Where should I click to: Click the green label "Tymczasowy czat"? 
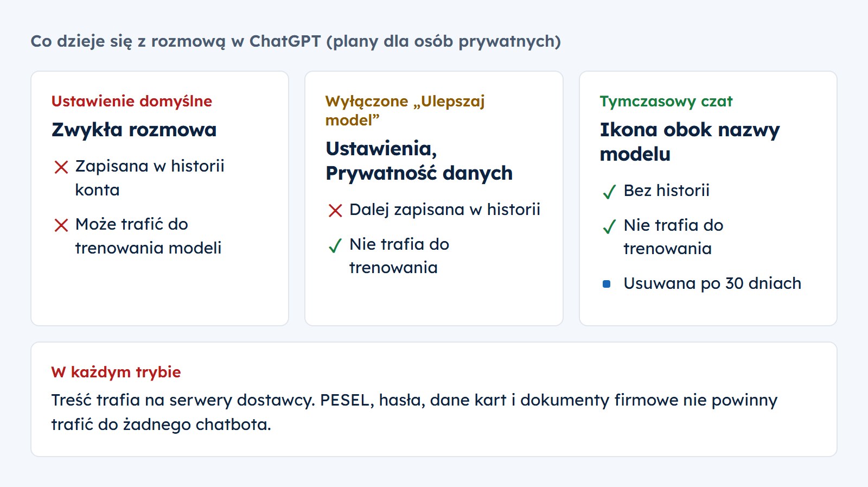pyautogui.click(x=666, y=102)
